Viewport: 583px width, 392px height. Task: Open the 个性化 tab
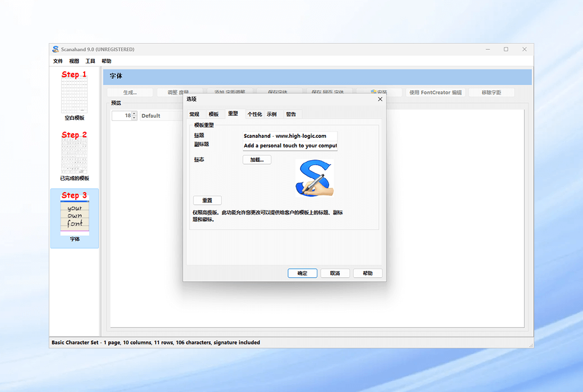[255, 114]
